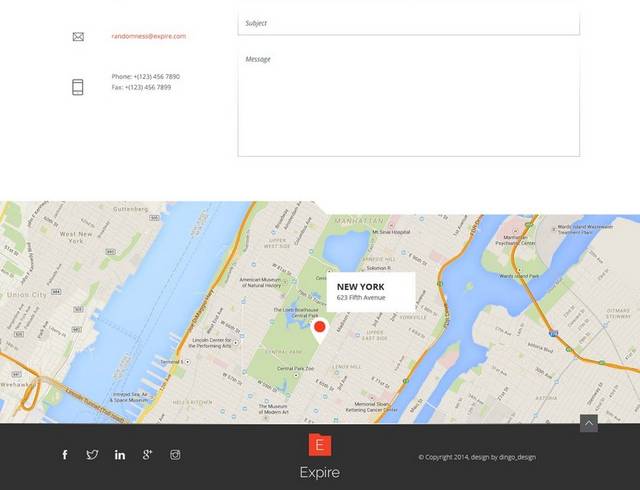
Task: Click the red map location pin
Action: click(x=320, y=330)
